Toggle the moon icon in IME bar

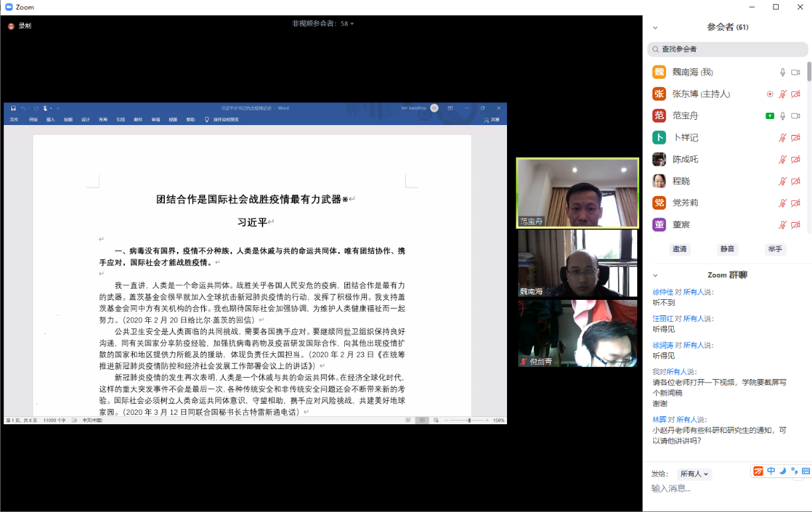click(x=783, y=471)
